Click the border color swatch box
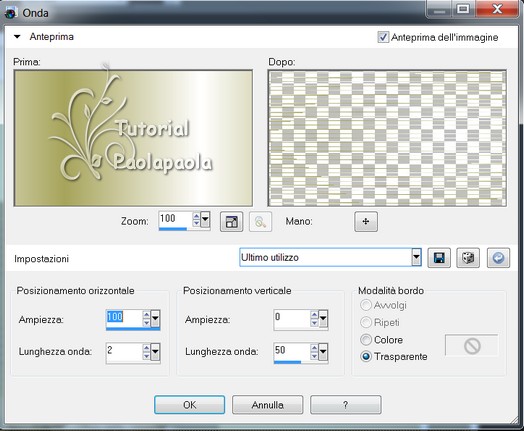This screenshot has width=524, height=431. [x=472, y=346]
